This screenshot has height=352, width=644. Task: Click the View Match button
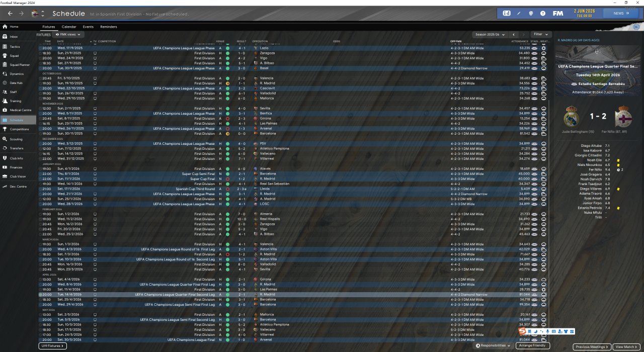[x=626, y=347]
